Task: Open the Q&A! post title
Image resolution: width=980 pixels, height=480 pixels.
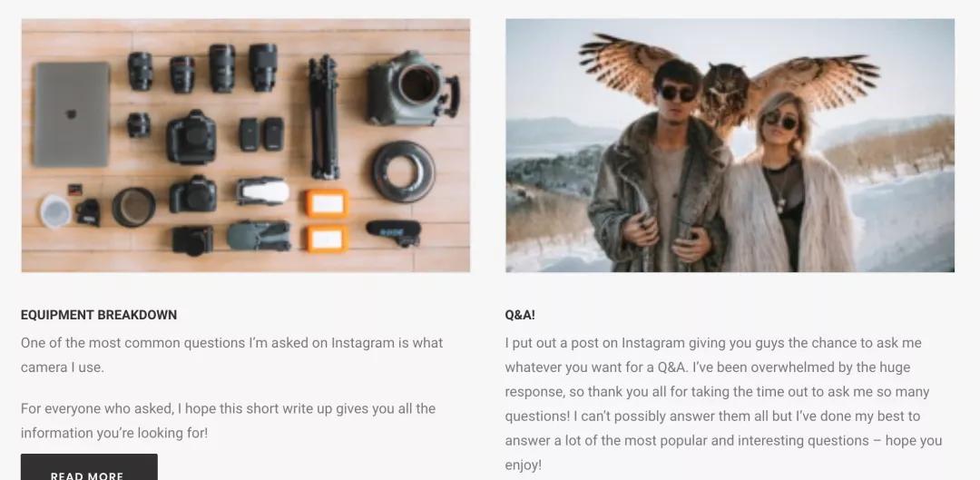Action: (520, 315)
